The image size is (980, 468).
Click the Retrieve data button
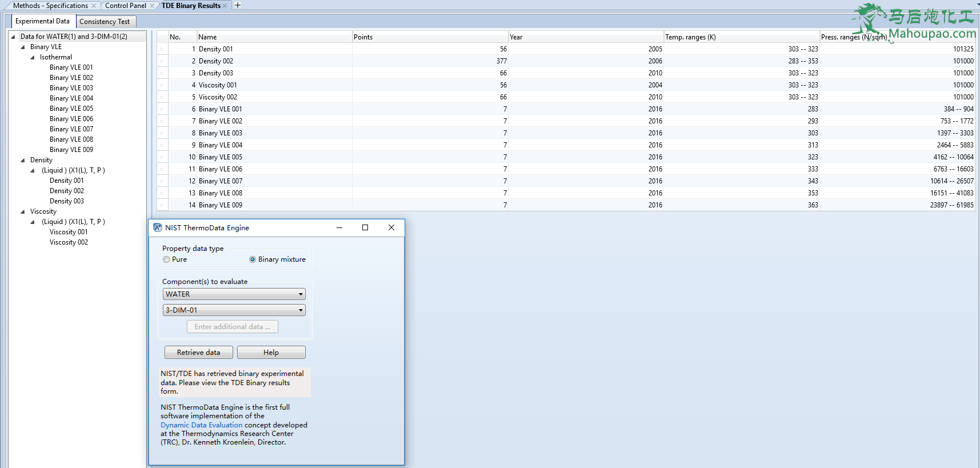199,353
